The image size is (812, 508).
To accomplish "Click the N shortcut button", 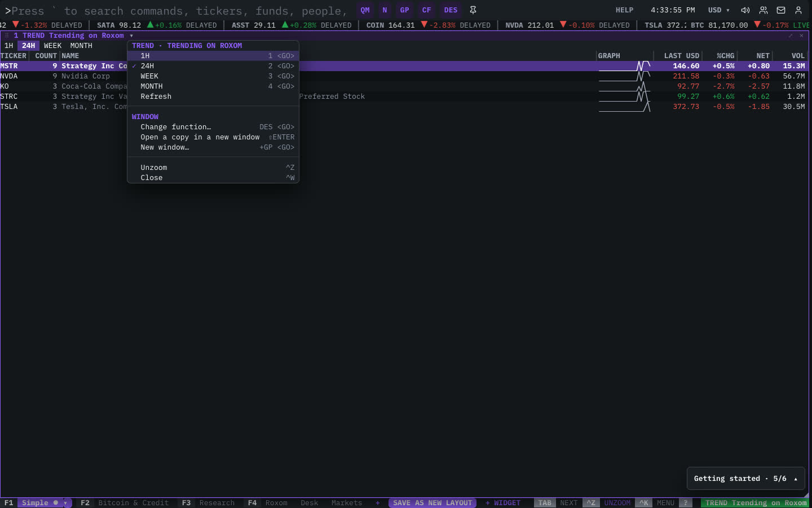I will coord(385,10).
